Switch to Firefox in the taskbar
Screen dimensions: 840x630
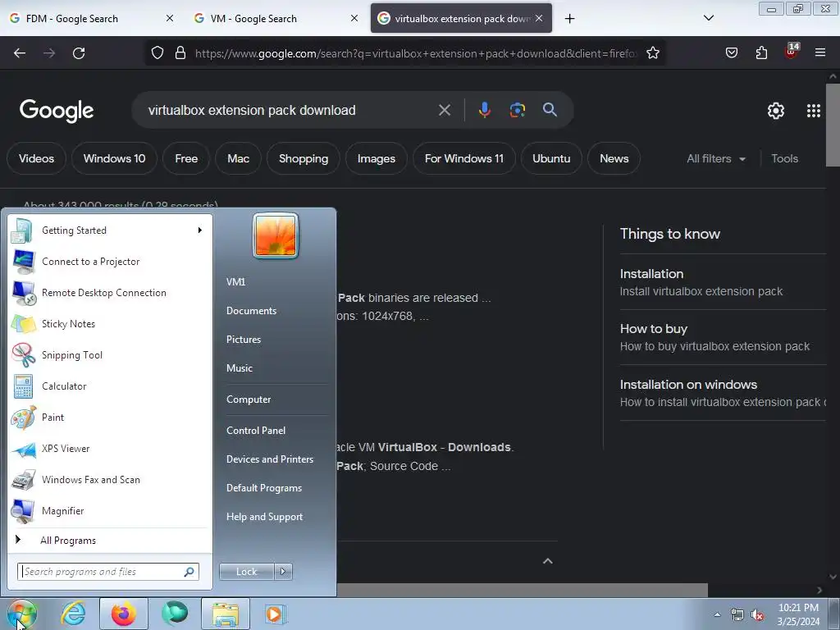(124, 614)
